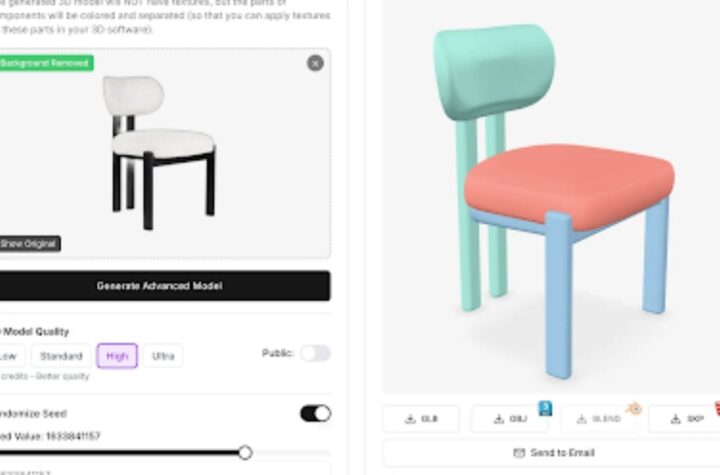The image size is (720, 475).
Task: Download the model as OBJ
Action: click(510, 418)
